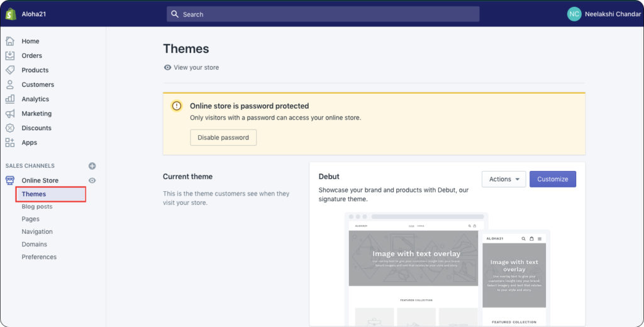The height and width of the screenshot is (327, 644).
Task: Select Themes submenu item
Action: click(51, 194)
